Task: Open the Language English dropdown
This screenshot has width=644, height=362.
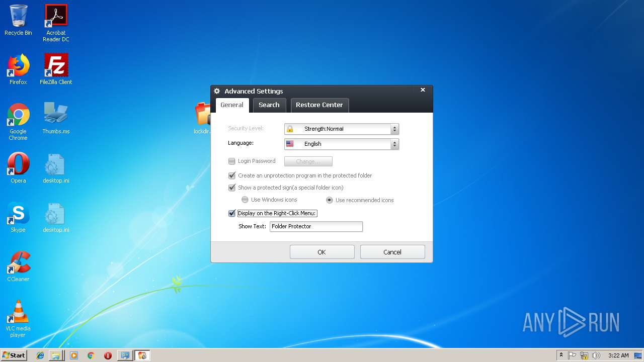Action: pos(342,144)
